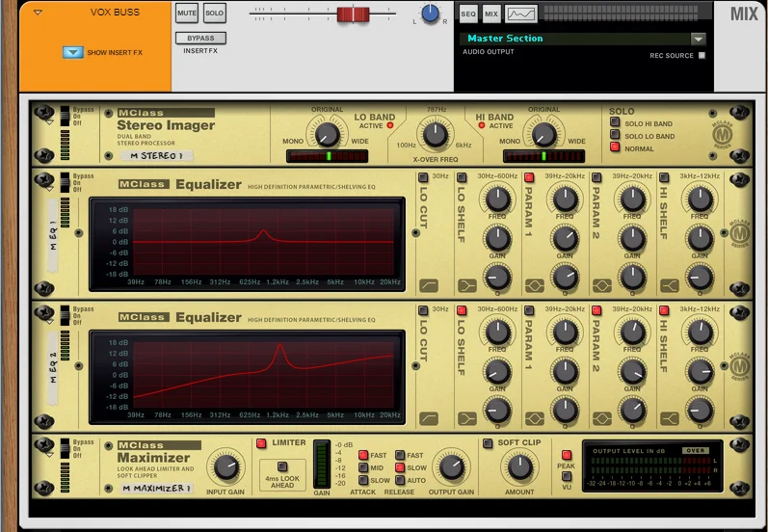Viewport: 768px width, 532px height.
Task: Toggle the Maximizer Soft Clip button
Action: point(488,443)
